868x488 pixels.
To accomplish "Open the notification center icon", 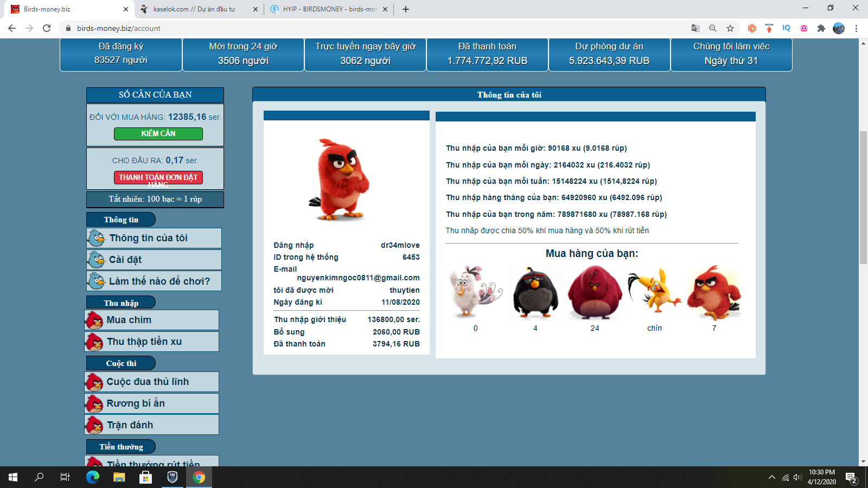I will 851,478.
